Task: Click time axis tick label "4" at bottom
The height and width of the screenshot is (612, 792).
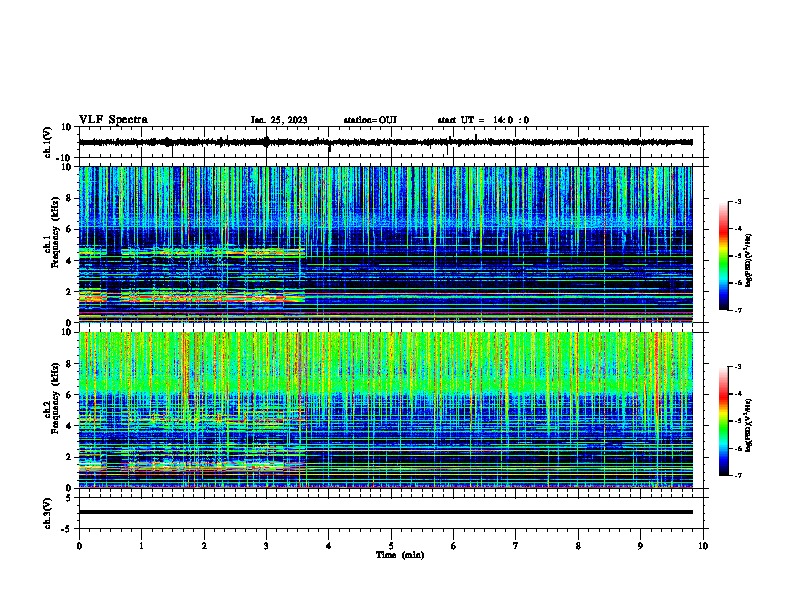Action: click(x=329, y=546)
